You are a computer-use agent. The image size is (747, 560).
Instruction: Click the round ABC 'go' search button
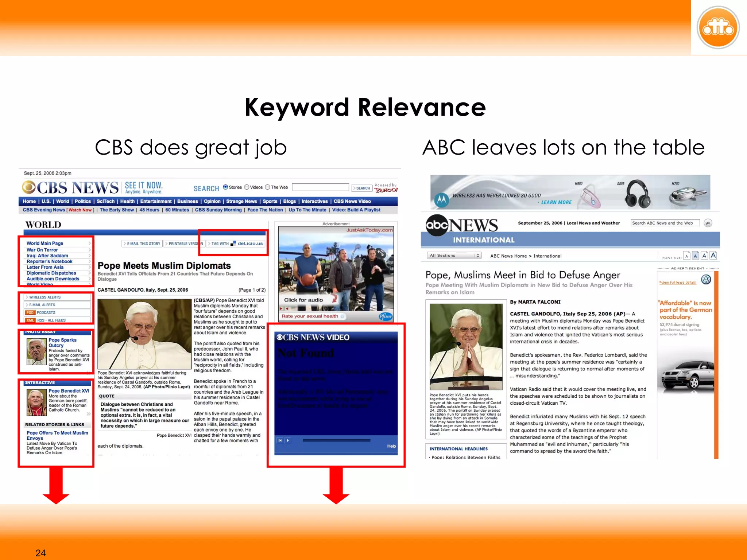click(708, 223)
